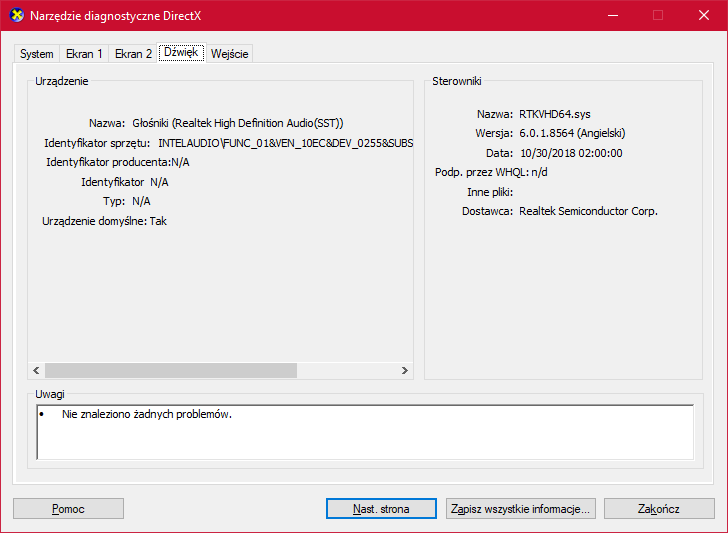Click 'Nie znaleziono żadnych problemów.' note
This screenshot has width=728, height=533.
147,414
